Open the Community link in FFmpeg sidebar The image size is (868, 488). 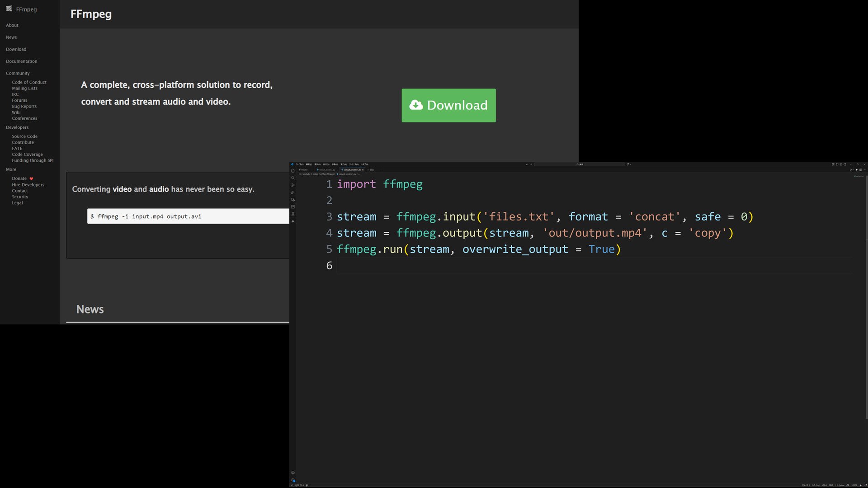18,73
